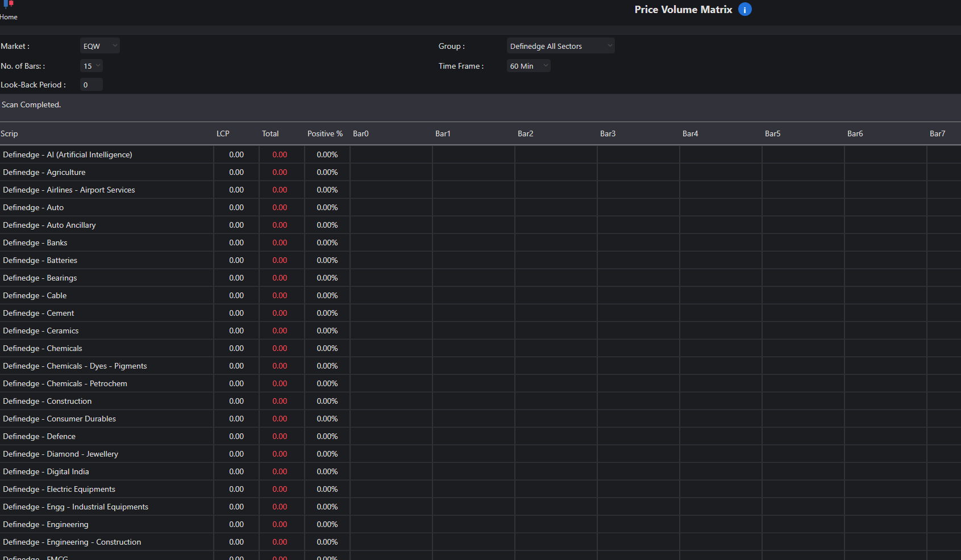Image resolution: width=961 pixels, height=560 pixels.
Task: Click the Bar4 column header
Action: 690,133
